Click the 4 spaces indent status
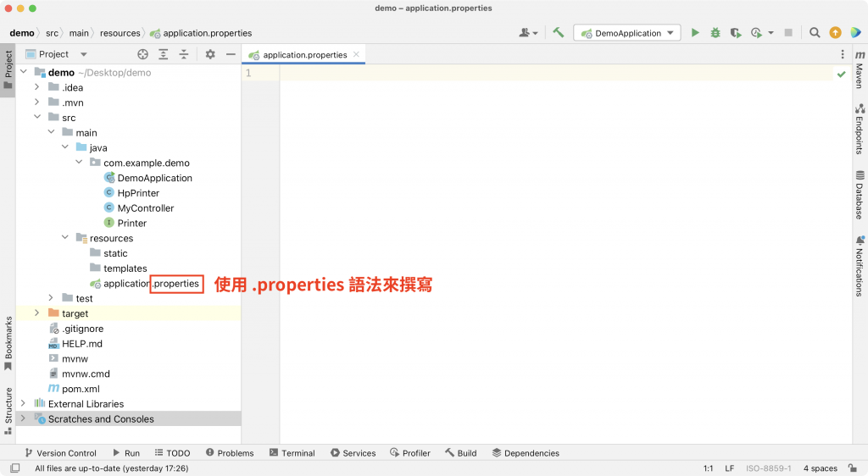 [x=821, y=468]
